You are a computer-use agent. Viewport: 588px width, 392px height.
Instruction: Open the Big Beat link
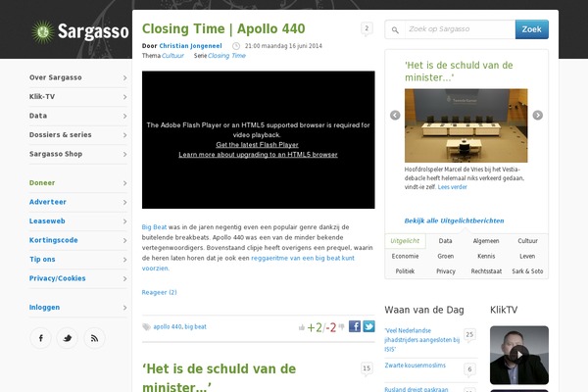(x=154, y=227)
